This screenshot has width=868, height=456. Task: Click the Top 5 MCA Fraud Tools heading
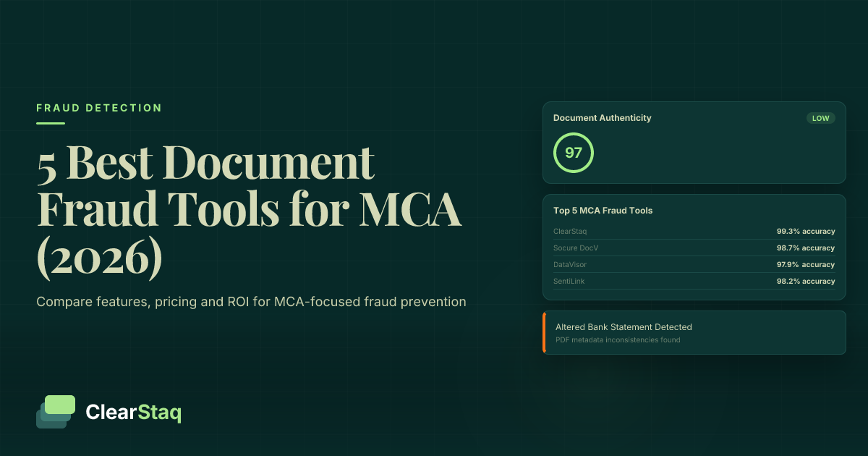(603, 211)
